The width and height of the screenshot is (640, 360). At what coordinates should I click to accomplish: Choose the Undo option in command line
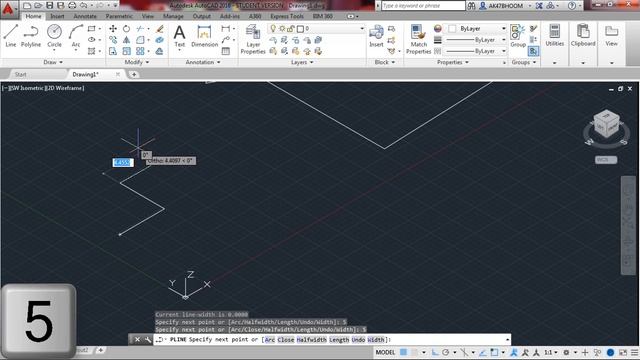pos(358,340)
